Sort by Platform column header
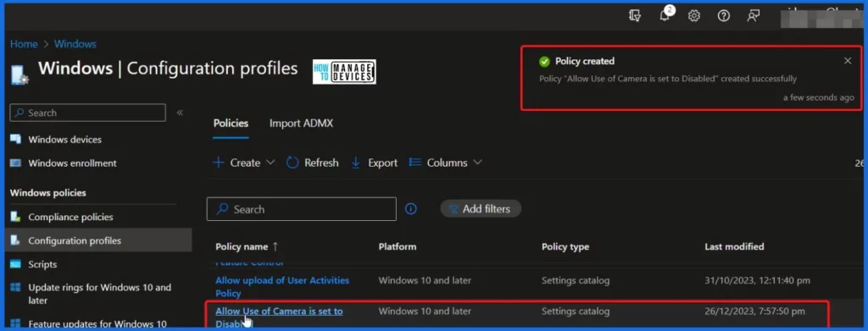Screen dimensions: 868x331 [x=397, y=246]
